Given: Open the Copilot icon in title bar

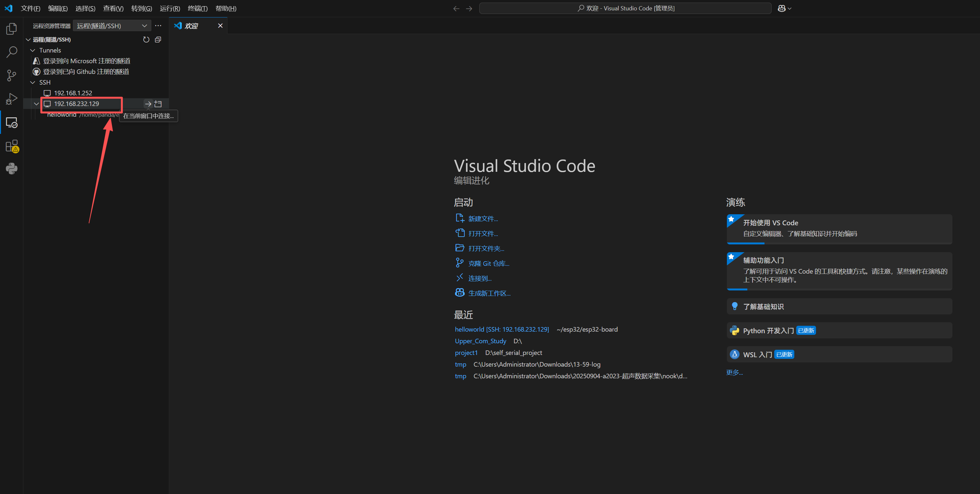Looking at the screenshot, I should (781, 8).
